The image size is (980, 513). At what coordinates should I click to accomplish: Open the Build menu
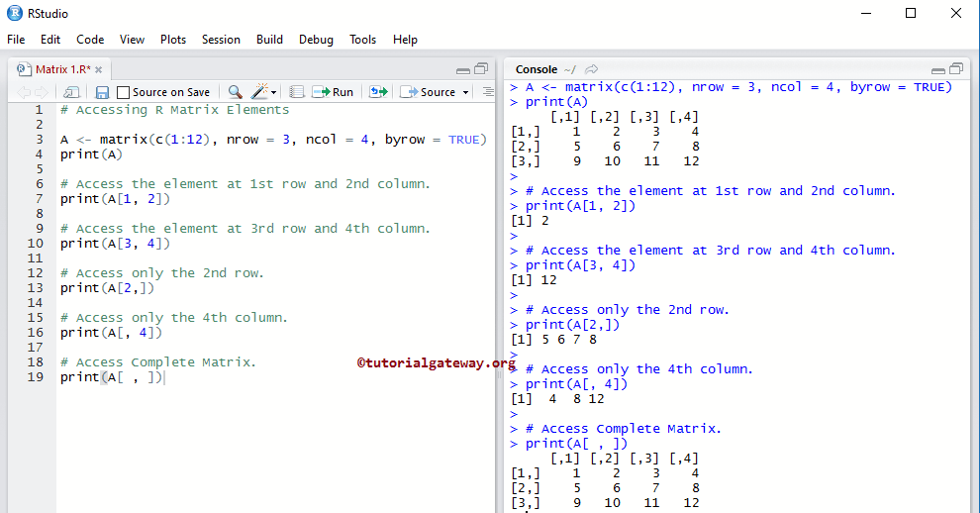(x=269, y=40)
